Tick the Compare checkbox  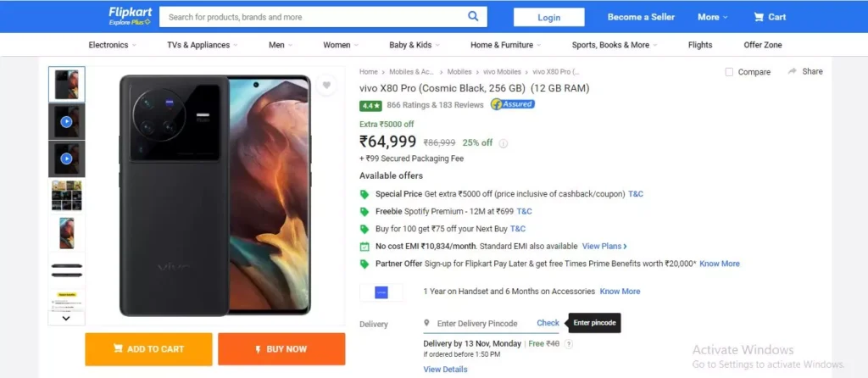pyautogui.click(x=729, y=72)
